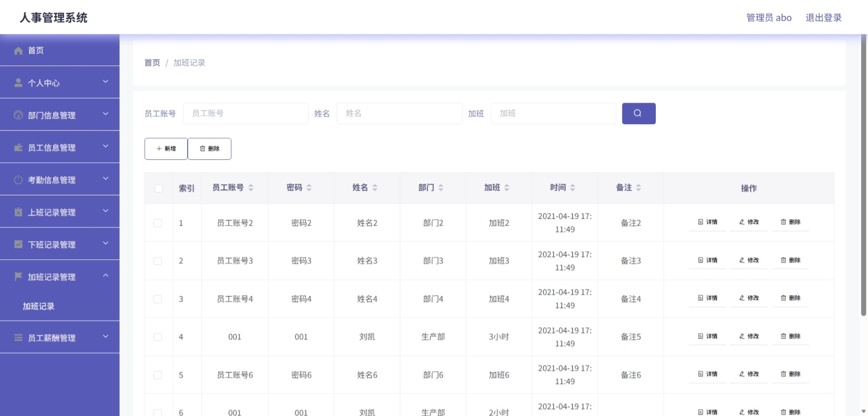Expand 上班记录管理 with its chevron
868x416 pixels.
tap(105, 211)
